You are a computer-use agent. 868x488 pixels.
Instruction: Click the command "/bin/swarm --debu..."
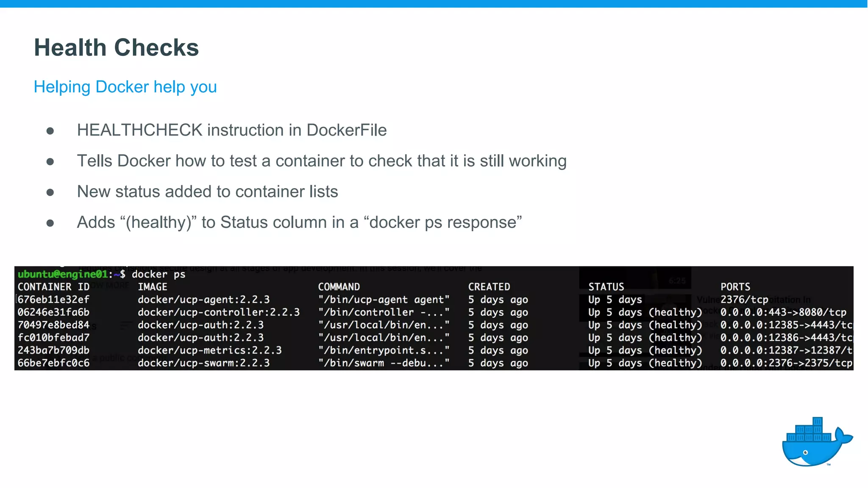pyautogui.click(x=384, y=363)
